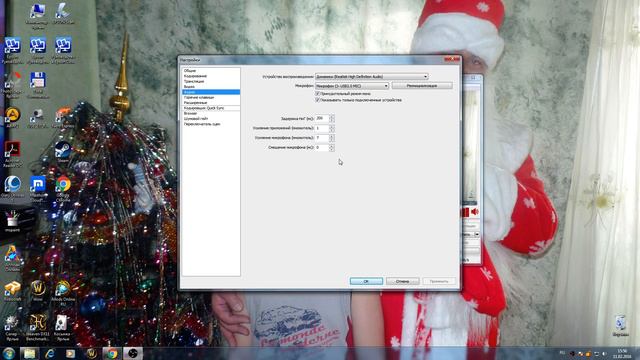Click the Windows Start orb
Image resolution: width=640 pixels, height=360 pixels.
pos(9,353)
